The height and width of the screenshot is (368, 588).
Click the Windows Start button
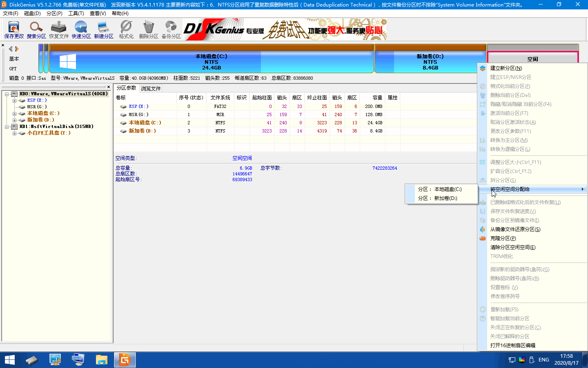(x=9, y=360)
